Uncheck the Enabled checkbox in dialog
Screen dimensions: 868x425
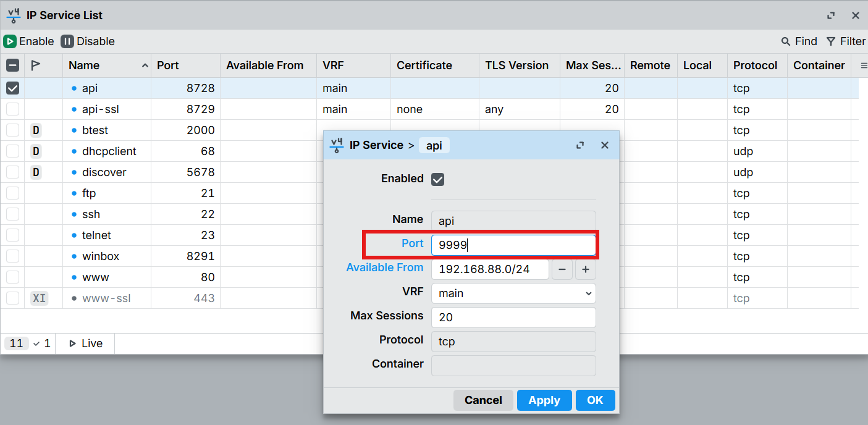[x=438, y=179]
